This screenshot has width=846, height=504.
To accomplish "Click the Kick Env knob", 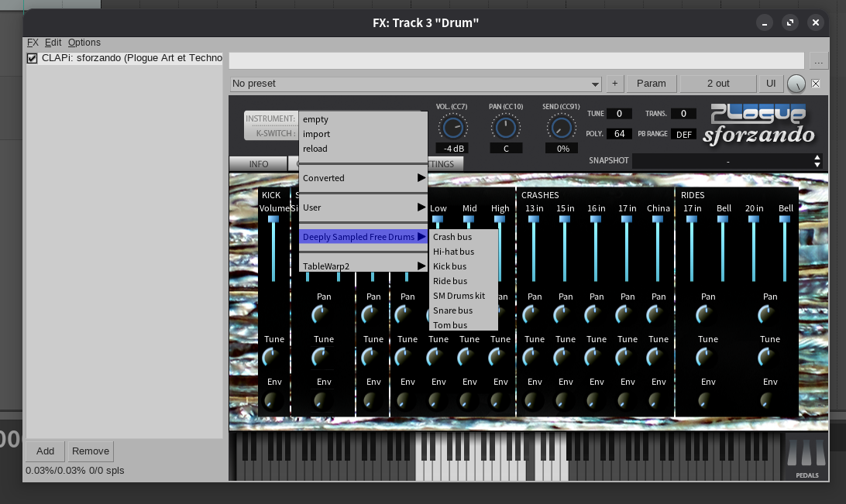I will click(x=273, y=400).
